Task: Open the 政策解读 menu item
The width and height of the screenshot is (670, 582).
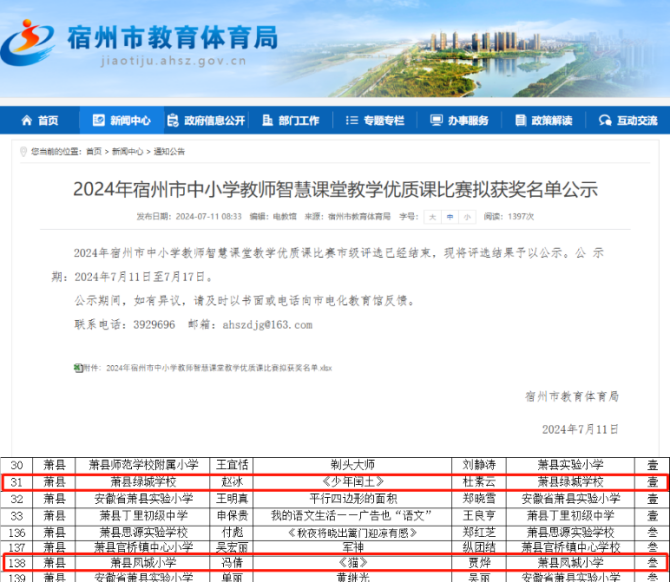Action: pos(544,121)
